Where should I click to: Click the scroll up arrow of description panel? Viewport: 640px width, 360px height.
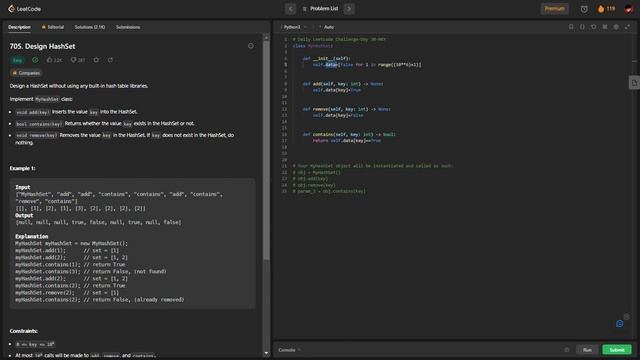(267, 37)
